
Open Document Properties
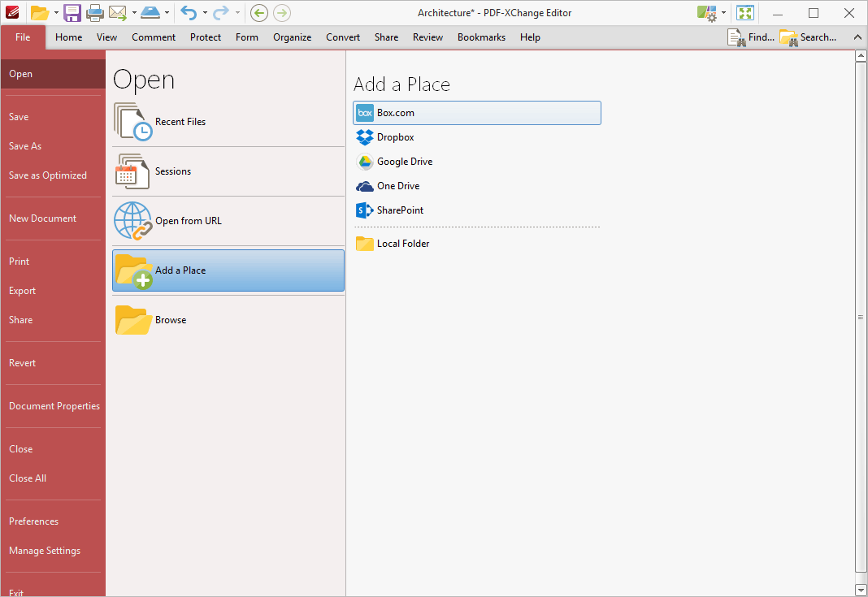click(x=53, y=406)
